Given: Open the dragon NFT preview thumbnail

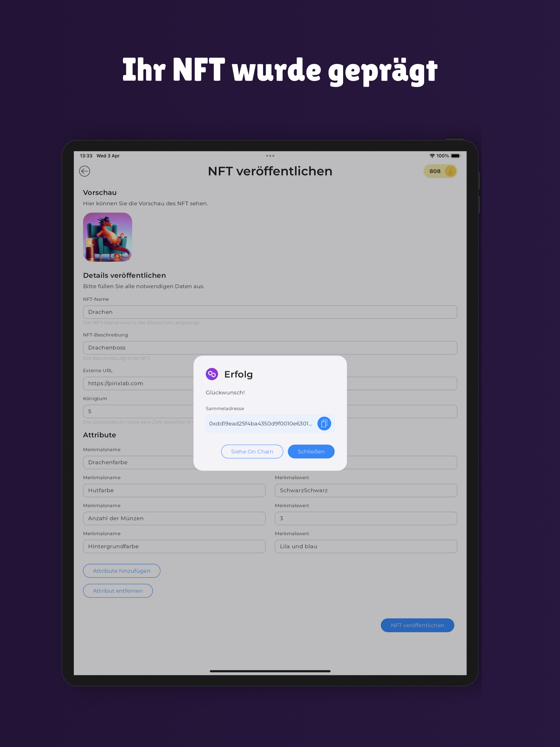Looking at the screenshot, I should tap(107, 237).
